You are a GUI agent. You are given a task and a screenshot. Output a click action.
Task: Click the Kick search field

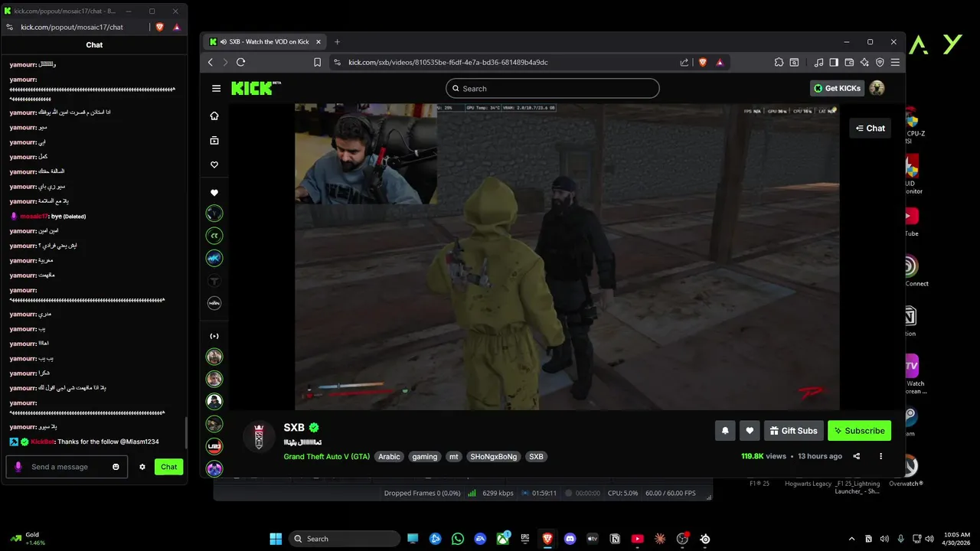click(x=552, y=88)
